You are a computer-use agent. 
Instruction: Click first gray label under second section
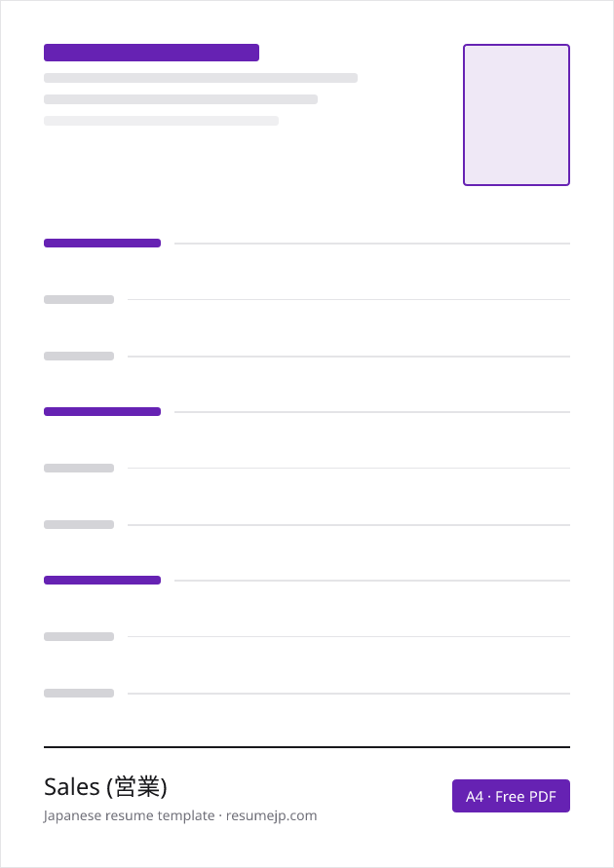coord(79,468)
